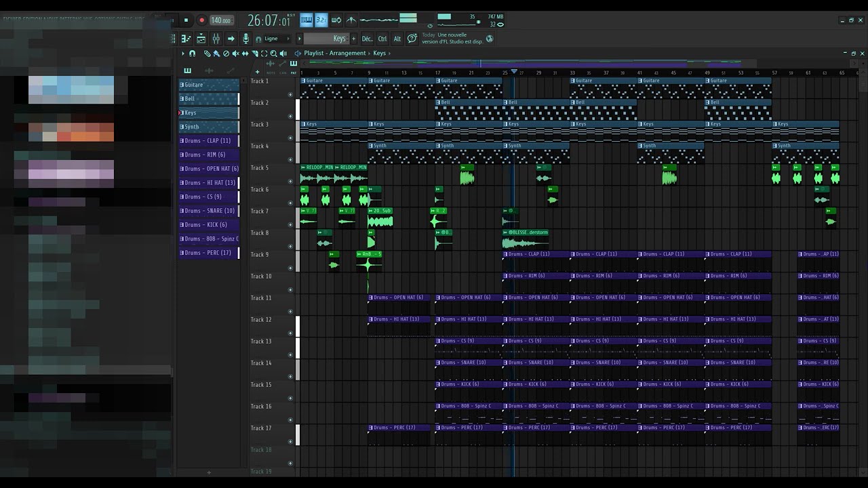This screenshot has height=488, width=868.
Task: Select the Guitare pattern in the picker
Action: [x=209, y=85]
